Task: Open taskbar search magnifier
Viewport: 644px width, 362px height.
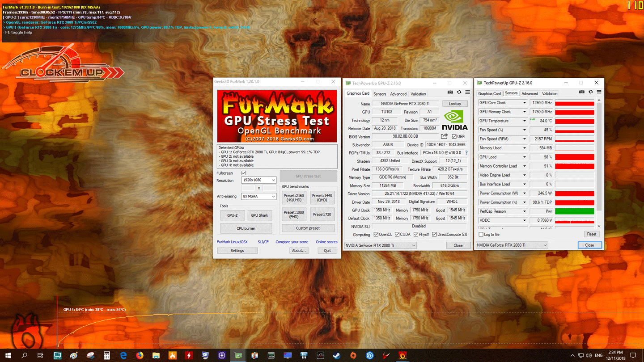Action: (25, 355)
